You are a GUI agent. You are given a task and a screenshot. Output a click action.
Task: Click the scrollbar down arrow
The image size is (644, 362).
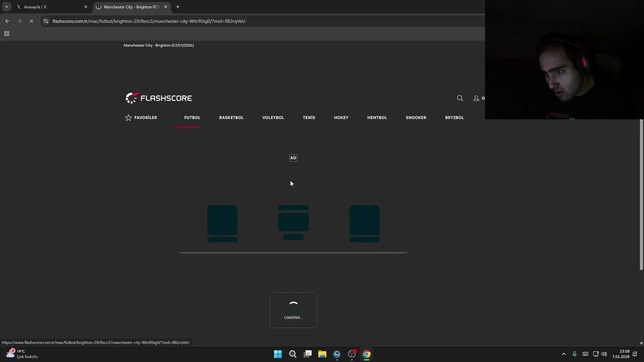[x=641, y=343]
